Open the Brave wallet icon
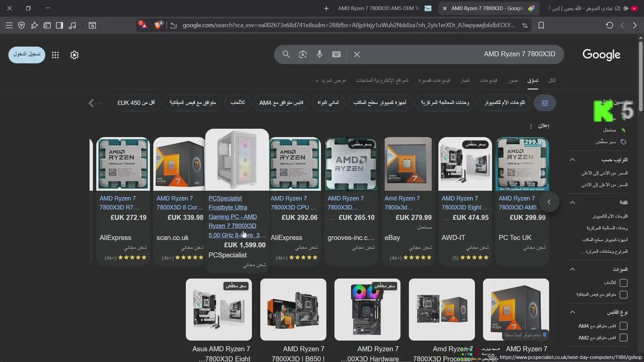The width and height of the screenshot is (644, 362). (x=47, y=25)
